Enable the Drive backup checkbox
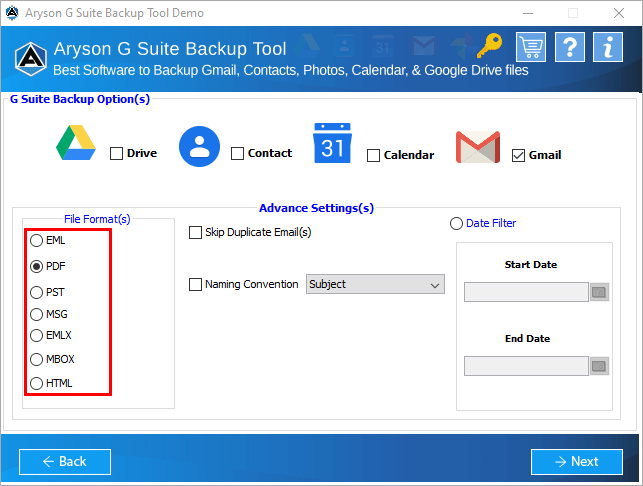Screen dimensions: 643x486 click(116, 153)
